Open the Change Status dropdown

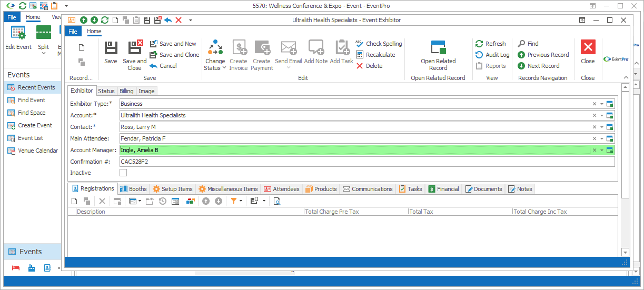(215, 55)
